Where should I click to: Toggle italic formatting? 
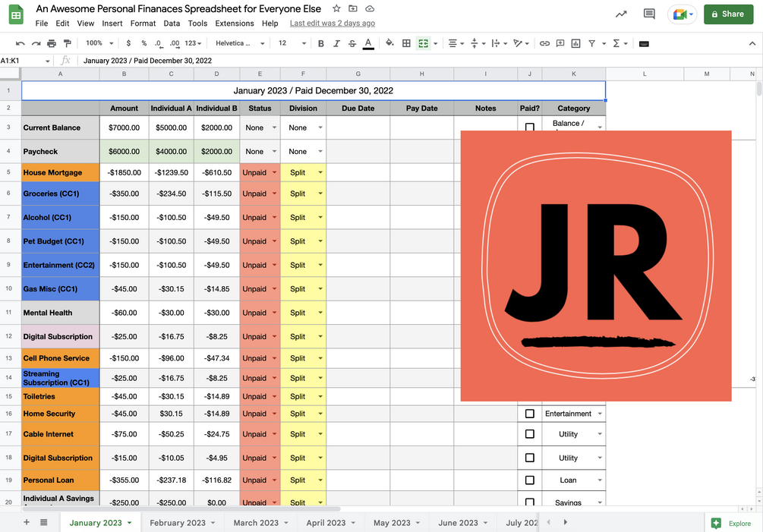click(336, 43)
